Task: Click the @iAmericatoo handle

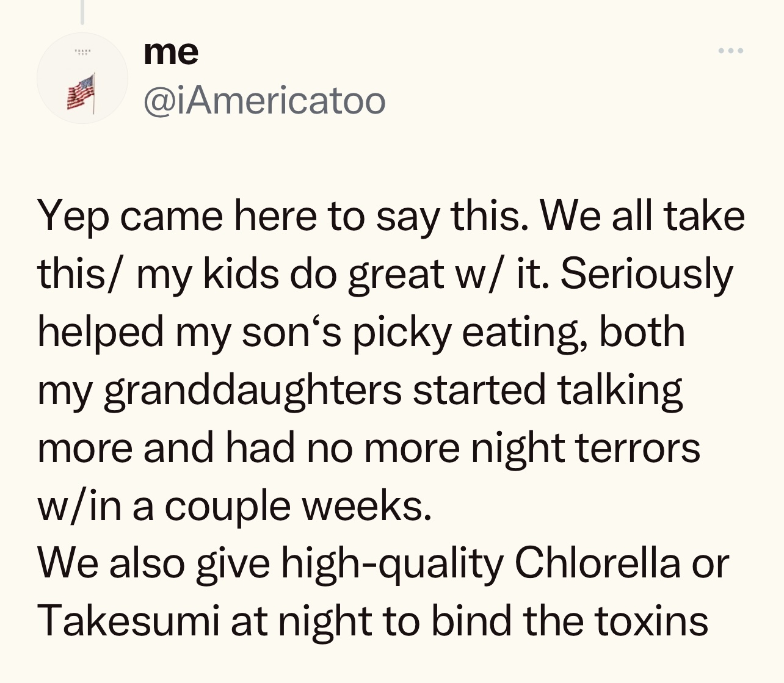Action: (264, 101)
